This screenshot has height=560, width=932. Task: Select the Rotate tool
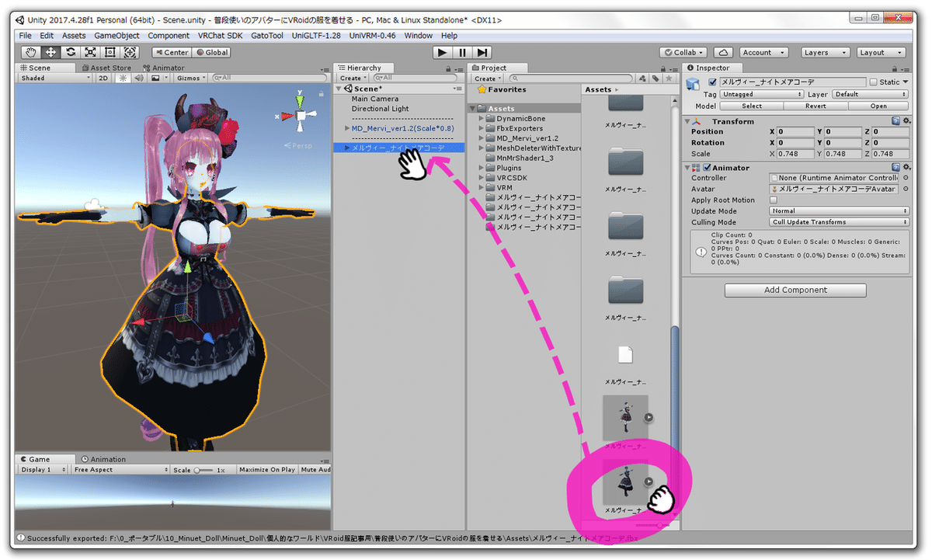pyautogui.click(x=71, y=52)
